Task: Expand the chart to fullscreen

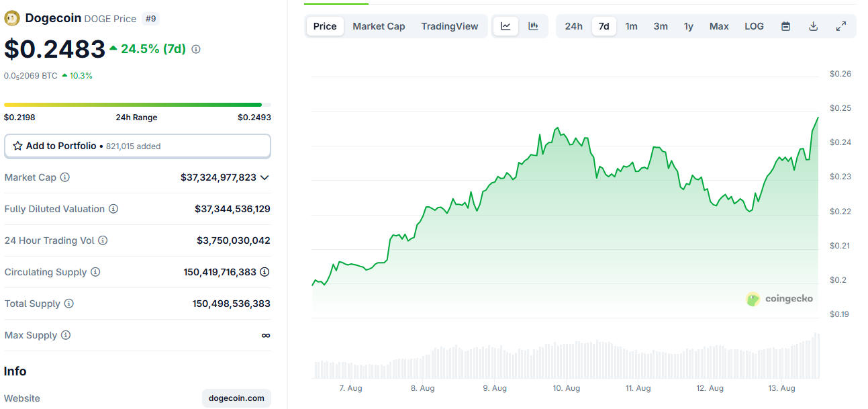Action: 840,26
